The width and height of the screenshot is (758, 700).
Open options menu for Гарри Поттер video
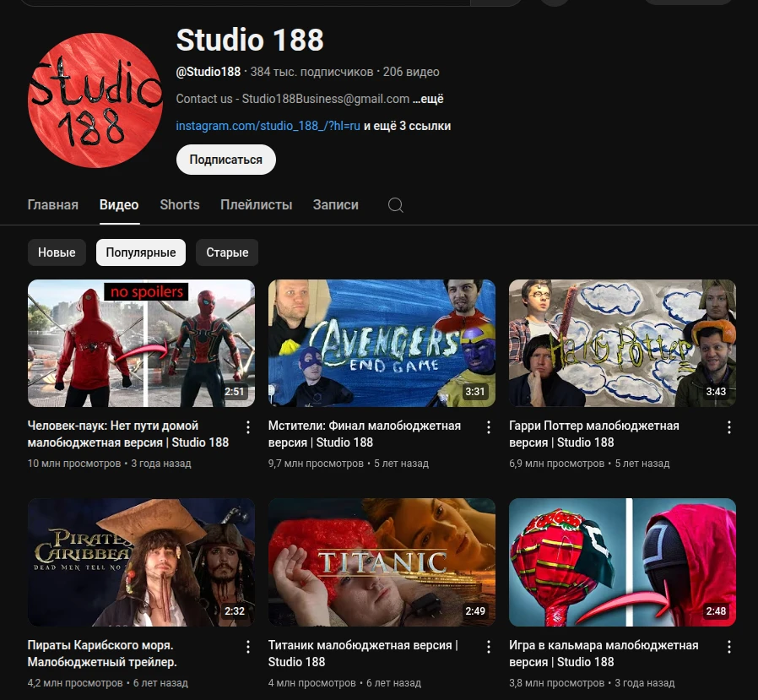point(729,427)
